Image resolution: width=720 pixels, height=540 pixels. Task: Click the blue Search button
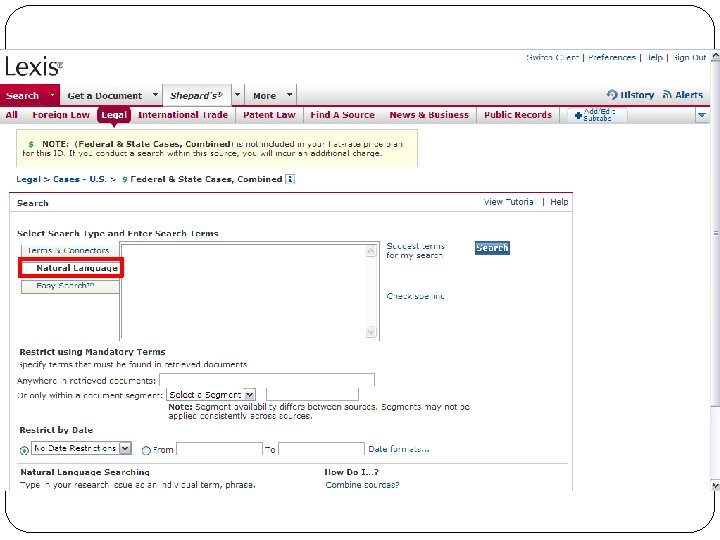[492, 248]
